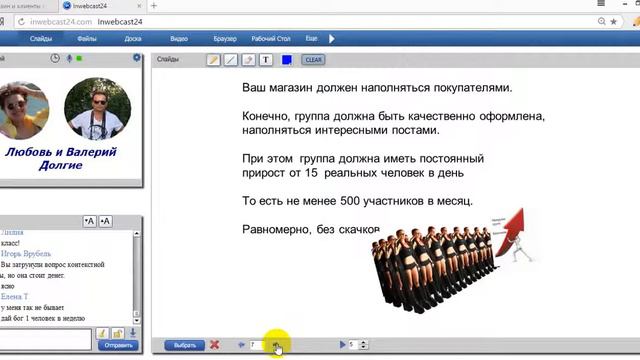Image resolution: width=640 pixels, height=360 pixels.
Task: Open the blue drawing color swatch
Action: pyautogui.click(x=287, y=60)
